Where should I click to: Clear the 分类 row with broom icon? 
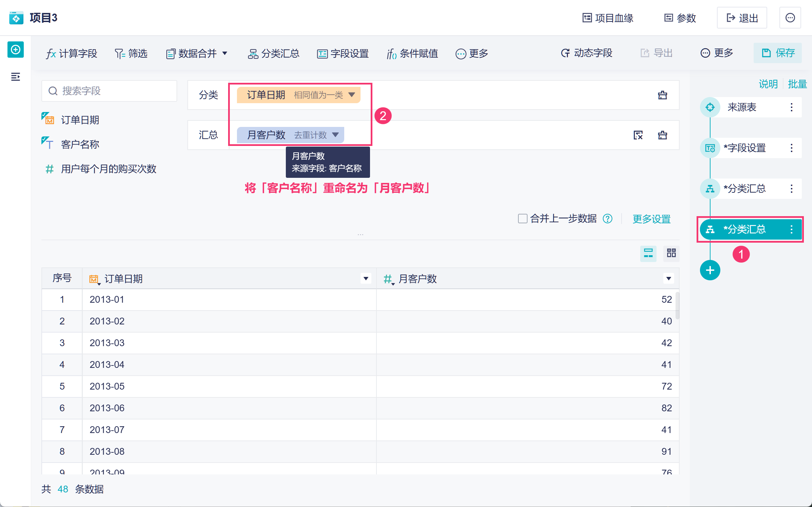tap(662, 95)
